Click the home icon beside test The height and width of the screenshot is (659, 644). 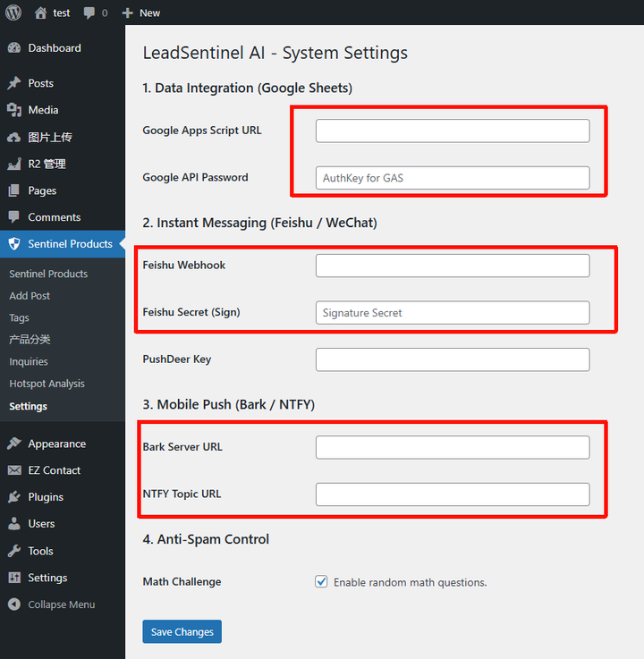[40, 13]
